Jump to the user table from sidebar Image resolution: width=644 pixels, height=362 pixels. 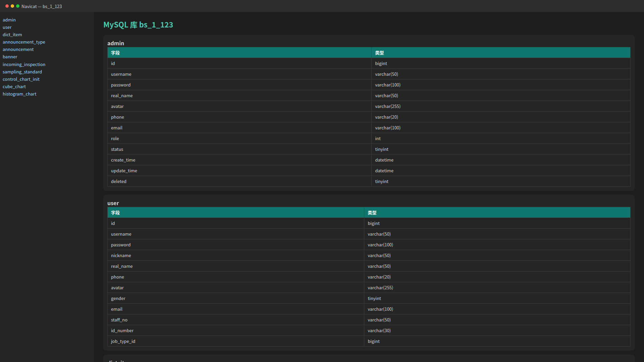pos(7,27)
